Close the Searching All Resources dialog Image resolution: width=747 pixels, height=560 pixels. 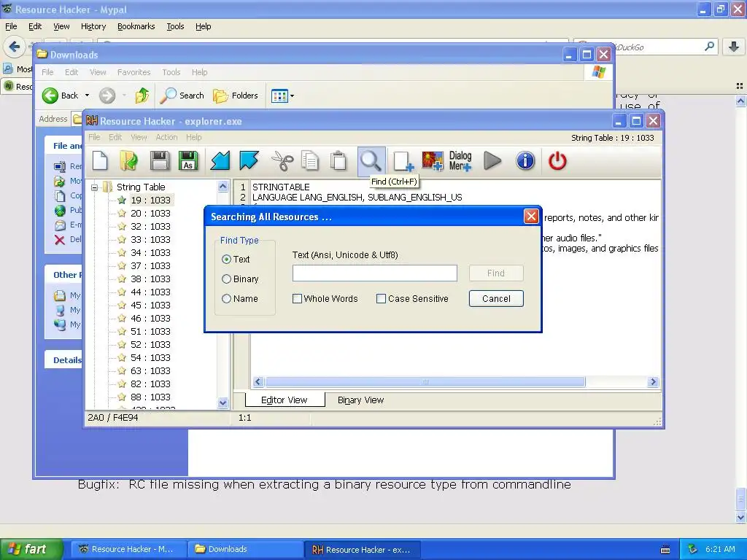pos(531,217)
